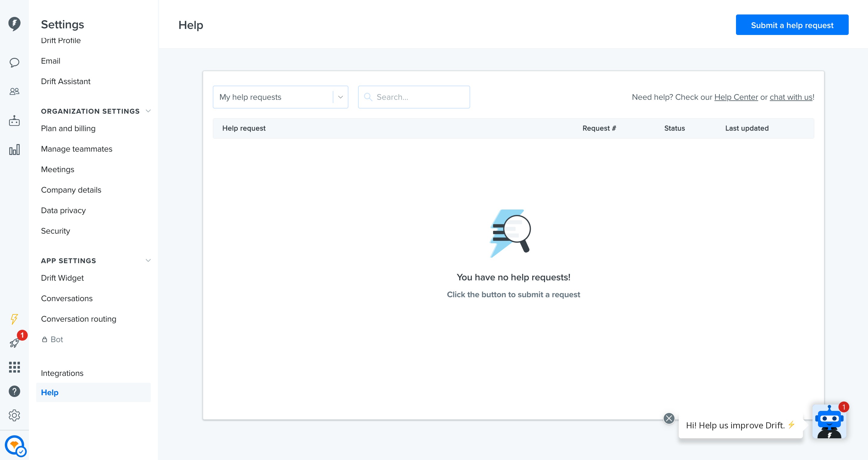Click the Last updated column header
This screenshot has width=868, height=460.
pos(747,128)
